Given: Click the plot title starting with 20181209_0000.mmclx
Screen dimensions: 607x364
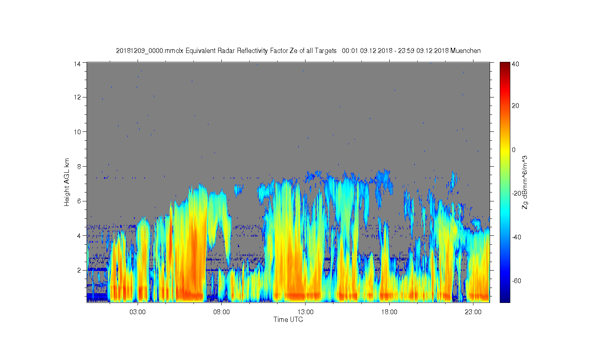Looking at the screenshot, I should [x=298, y=51].
